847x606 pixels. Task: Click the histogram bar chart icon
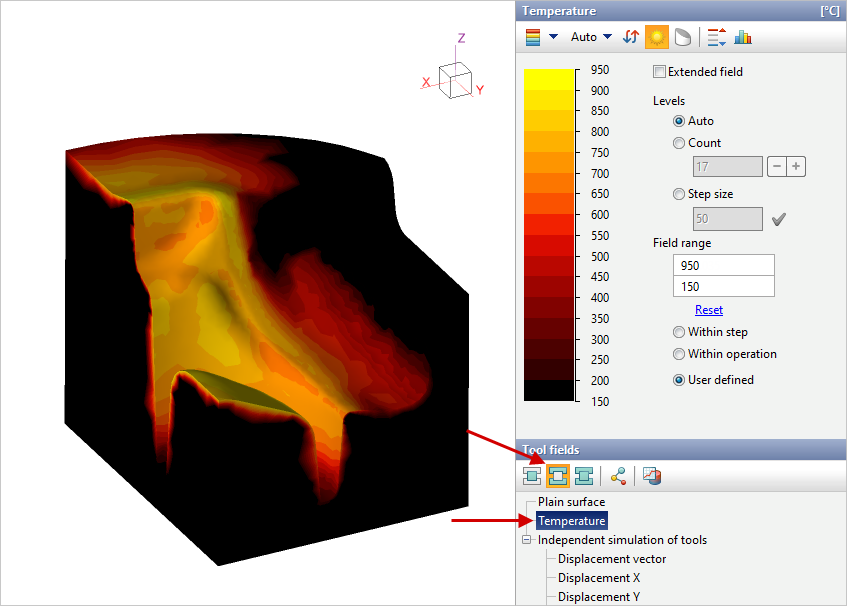click(x=743, y=37)
